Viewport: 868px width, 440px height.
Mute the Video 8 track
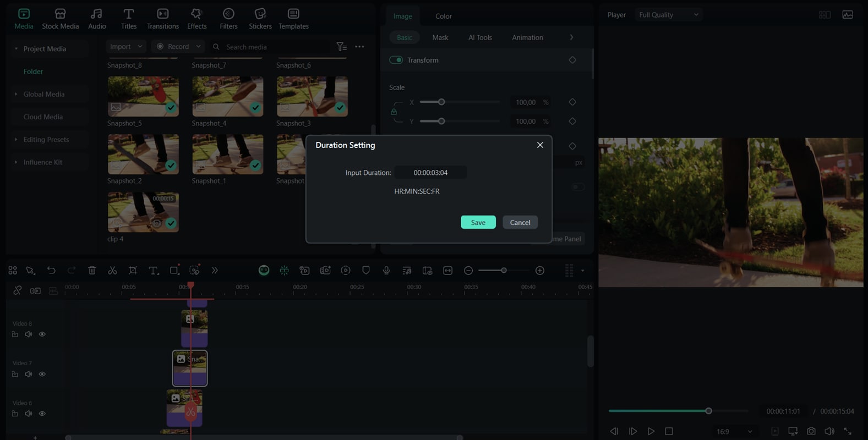click(28, 334)
